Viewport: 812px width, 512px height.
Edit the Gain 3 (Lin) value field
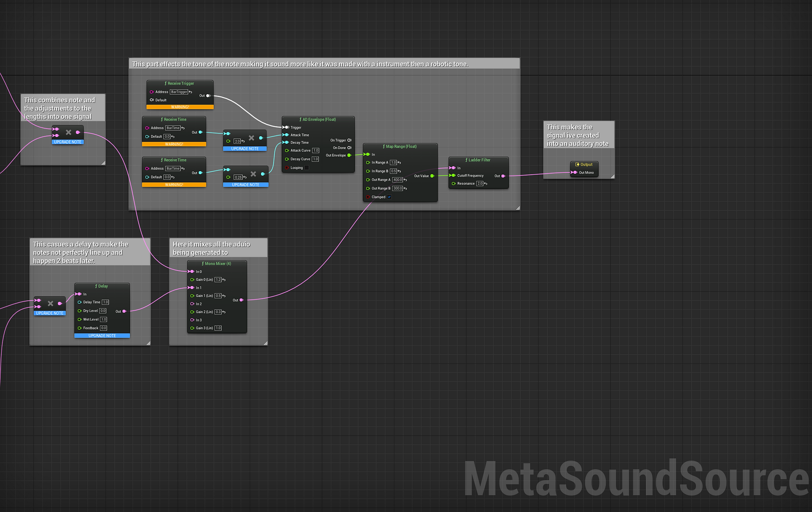pyautogui.click(x=218, y=328)
